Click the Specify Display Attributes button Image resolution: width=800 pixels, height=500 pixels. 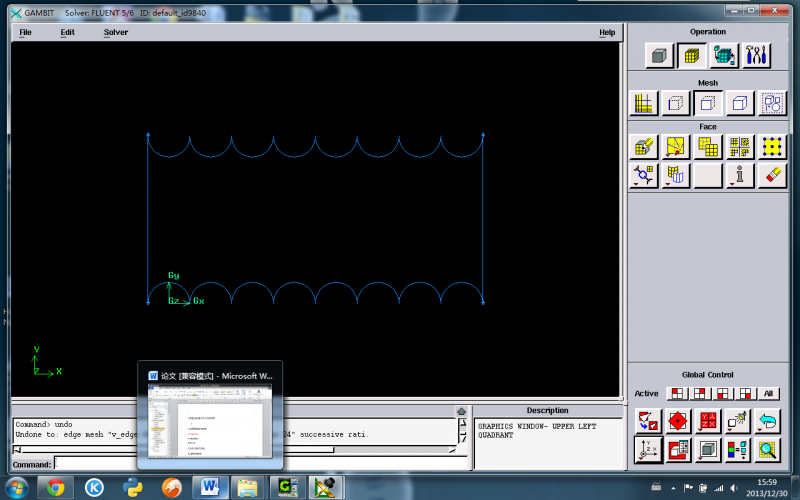pyautogui.click(x=678, y=450)
